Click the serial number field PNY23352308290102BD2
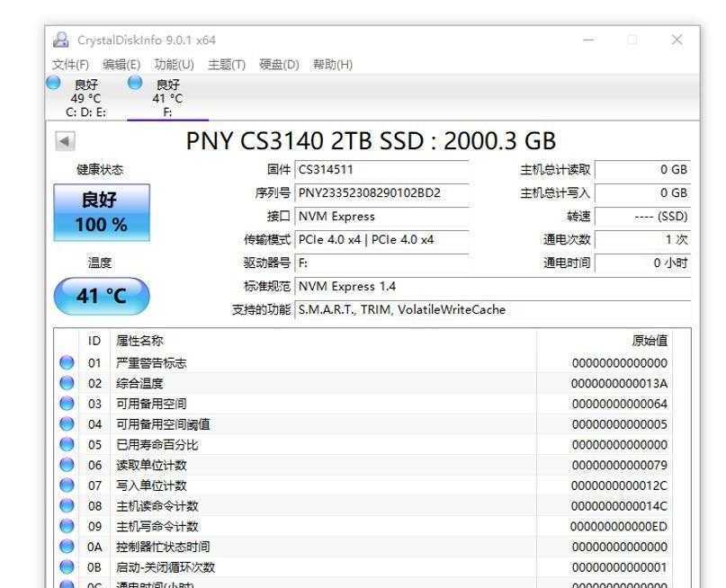The image size is (726, 588). pos(381,193)
